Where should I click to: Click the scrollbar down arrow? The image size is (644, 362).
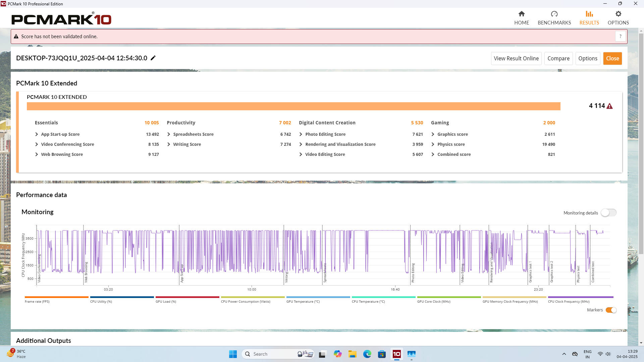641,343
